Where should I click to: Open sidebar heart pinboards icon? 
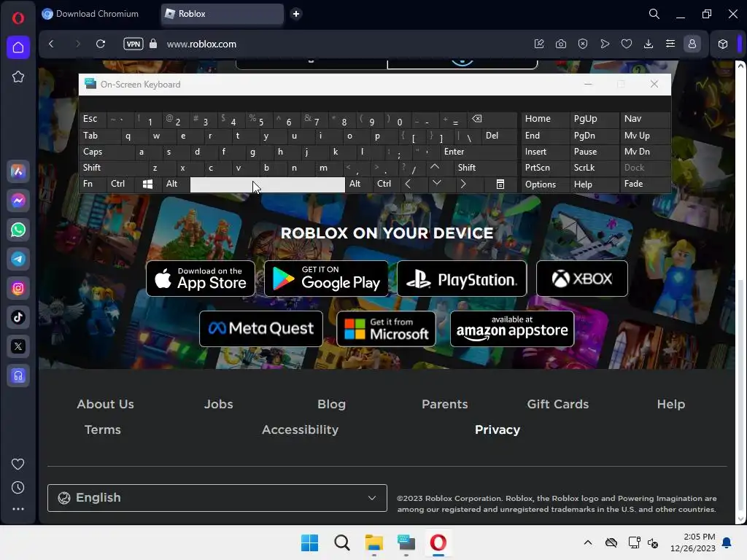18,464
